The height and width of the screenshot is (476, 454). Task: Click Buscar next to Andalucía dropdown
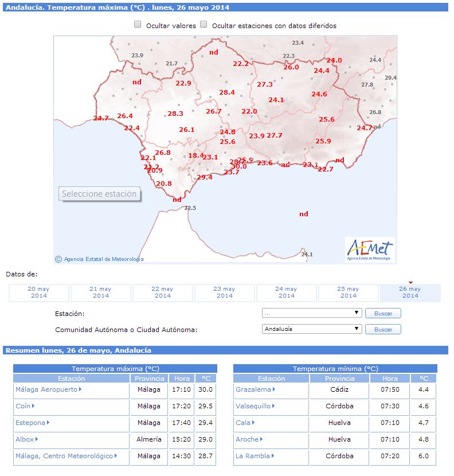[x=383, y=329]
